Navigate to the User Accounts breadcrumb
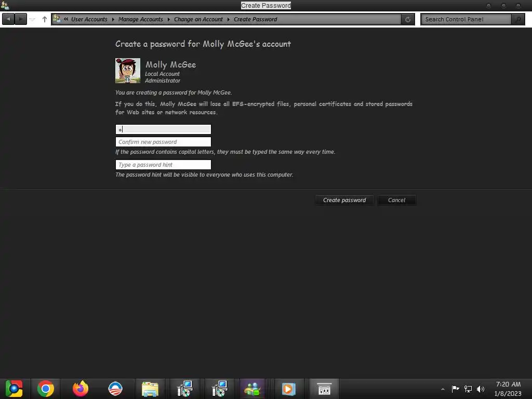This screenshot has height=399, width=532. 89,19
